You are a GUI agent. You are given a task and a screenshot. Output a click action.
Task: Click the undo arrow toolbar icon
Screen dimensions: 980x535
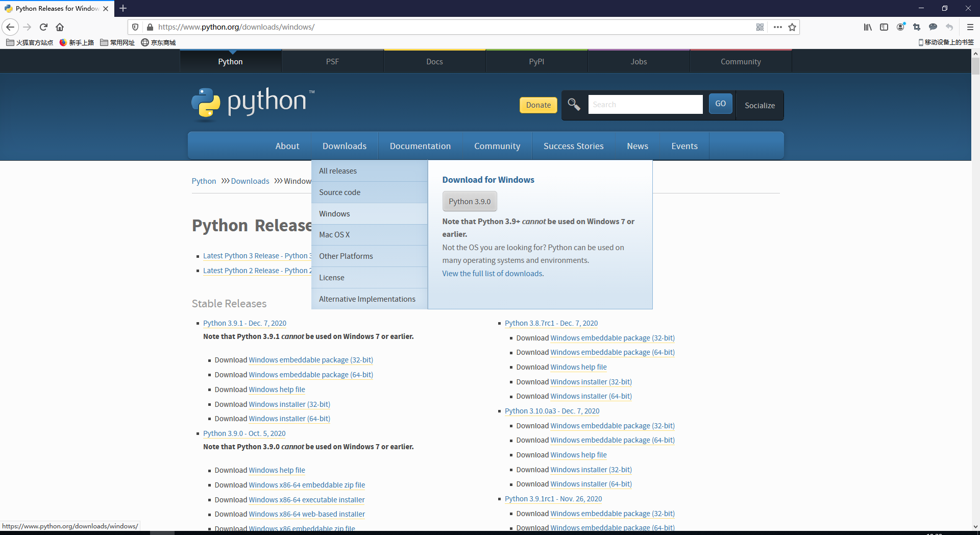click(949, 27)
